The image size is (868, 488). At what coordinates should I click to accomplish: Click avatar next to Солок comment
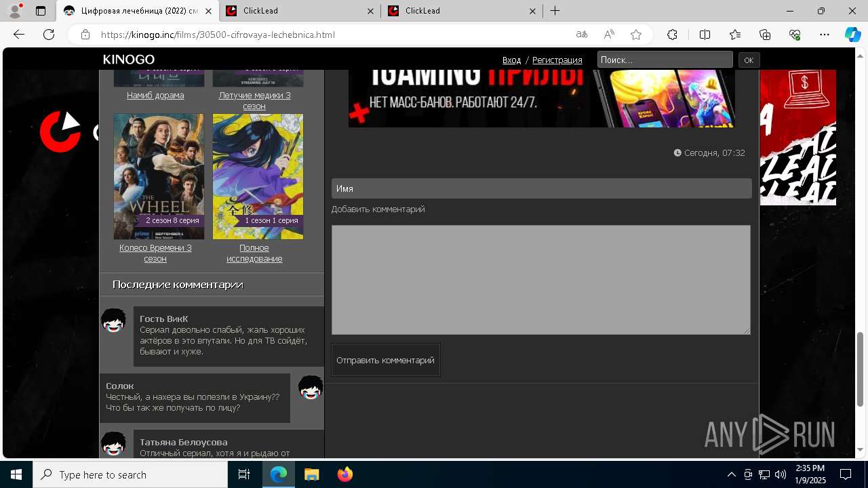[311, 388]
